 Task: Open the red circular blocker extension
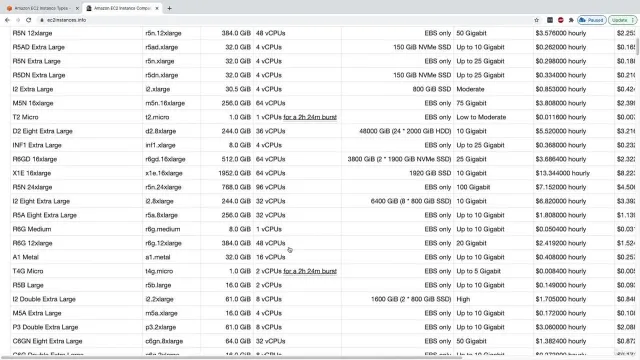tap(560, 20)
